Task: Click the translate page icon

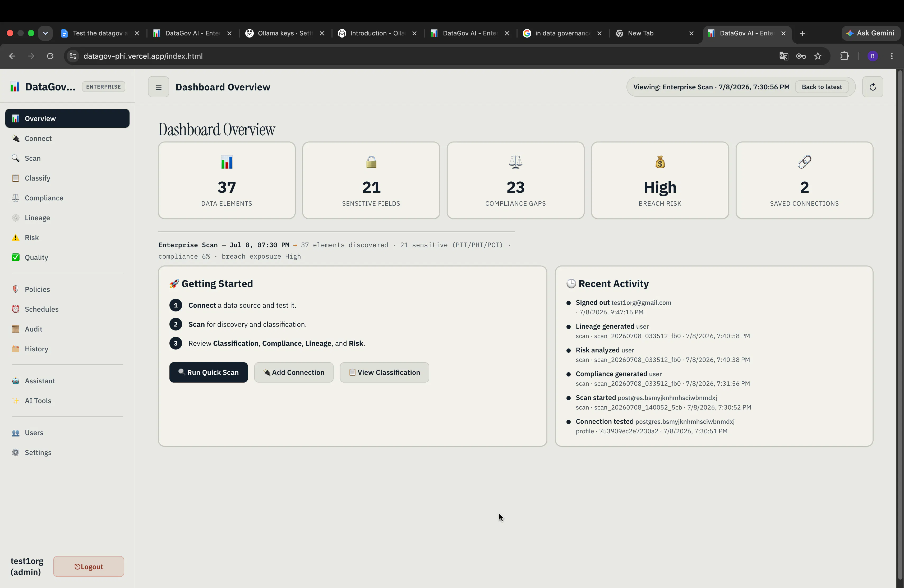Action: click(x=783, y=56)
